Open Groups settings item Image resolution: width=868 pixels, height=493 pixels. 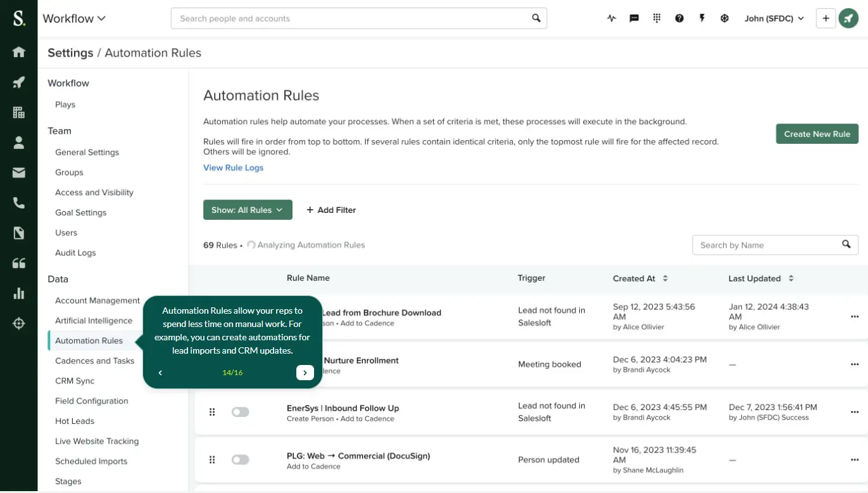(69, 172)
